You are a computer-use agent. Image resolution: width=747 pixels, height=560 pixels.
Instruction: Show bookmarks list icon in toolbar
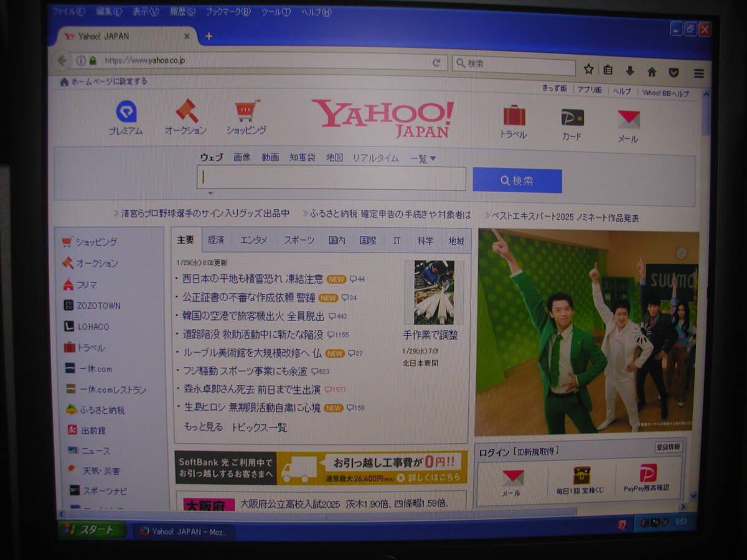[608, 70]
